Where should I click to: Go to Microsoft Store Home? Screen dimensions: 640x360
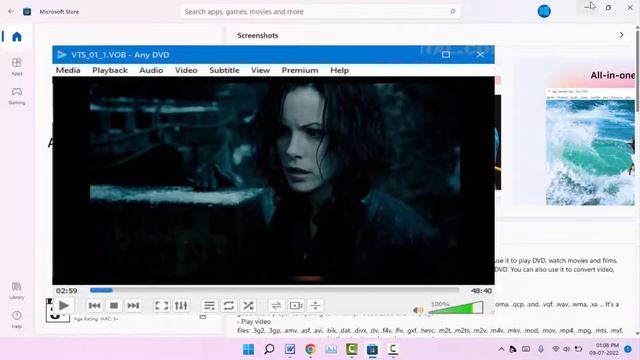pos(17,37)
